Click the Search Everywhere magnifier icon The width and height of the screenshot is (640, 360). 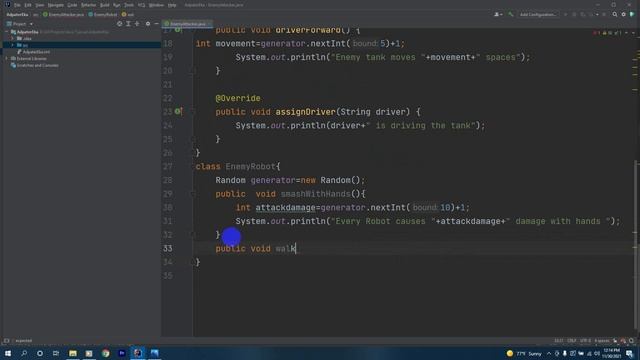click(615, 14)
